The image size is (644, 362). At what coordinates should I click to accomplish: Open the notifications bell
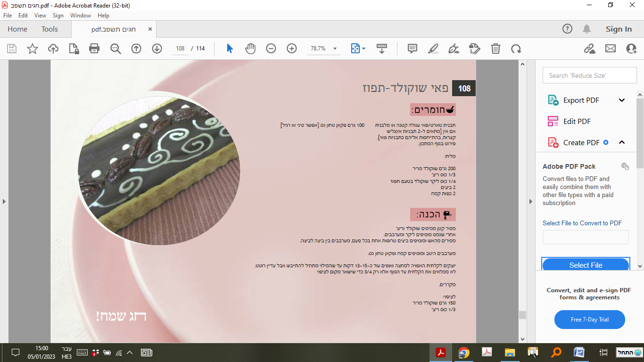pyautogui.click(x=586, y=29)
